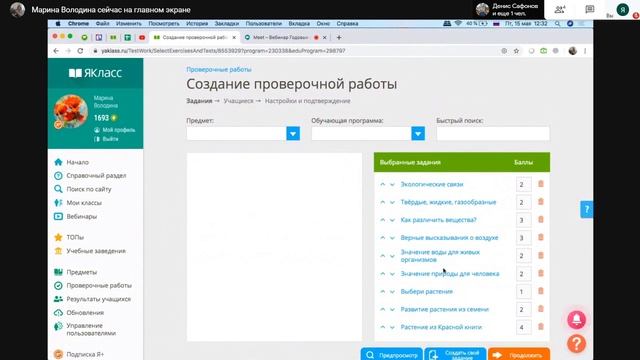The width and height of the screenshot is (640, 360).
Task: Edit points for Экологические связи
Action: pyautogui.click(x=523, y=184)
